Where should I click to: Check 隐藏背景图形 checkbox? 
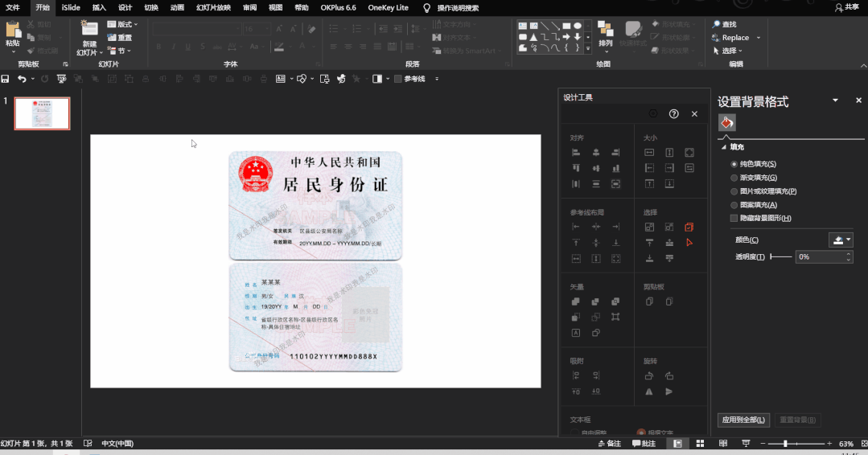[x=734, y=219]
